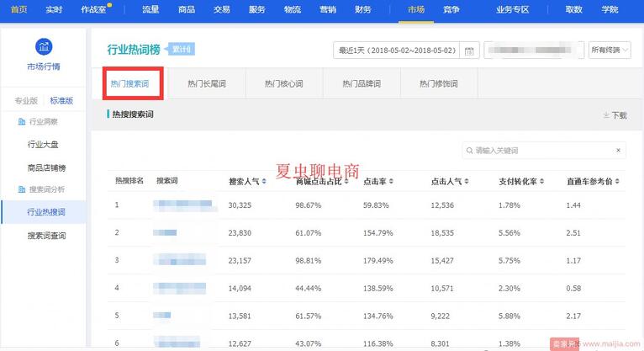
Task: Open the 所有终端 terminal dropdown
Action: point(609,51)
